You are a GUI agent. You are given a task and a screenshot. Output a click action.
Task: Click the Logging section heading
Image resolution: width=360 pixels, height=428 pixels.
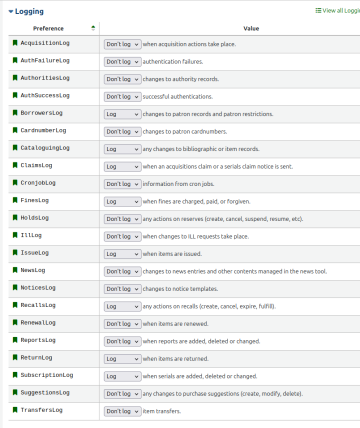(29, 11)
